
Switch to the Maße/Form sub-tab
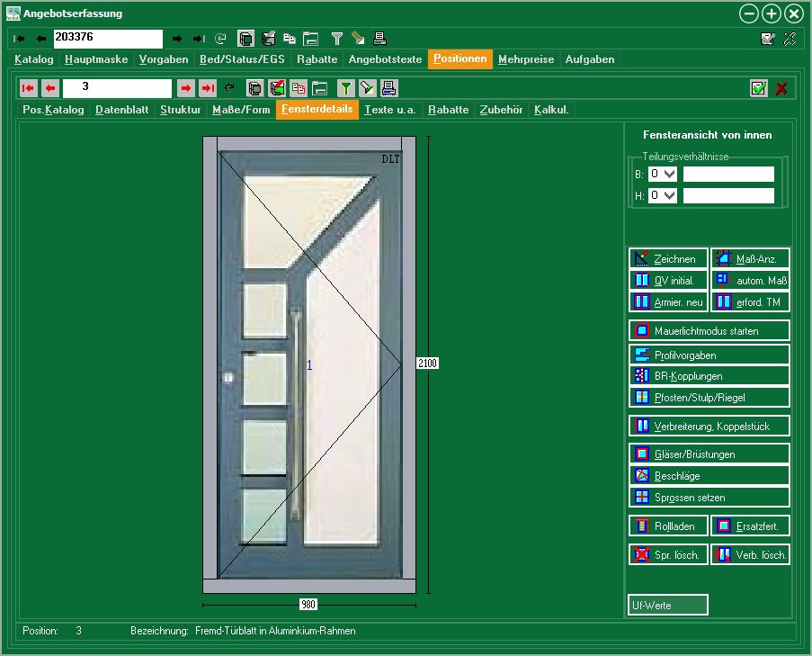point(241,110)
